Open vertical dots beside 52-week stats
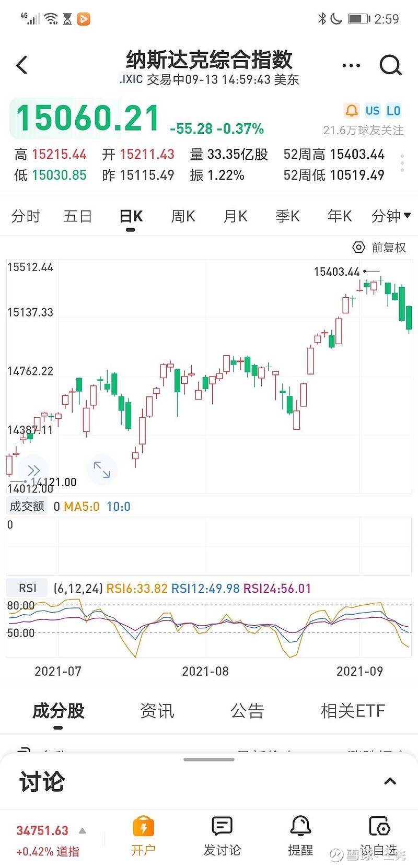 (x=402, y=163)
